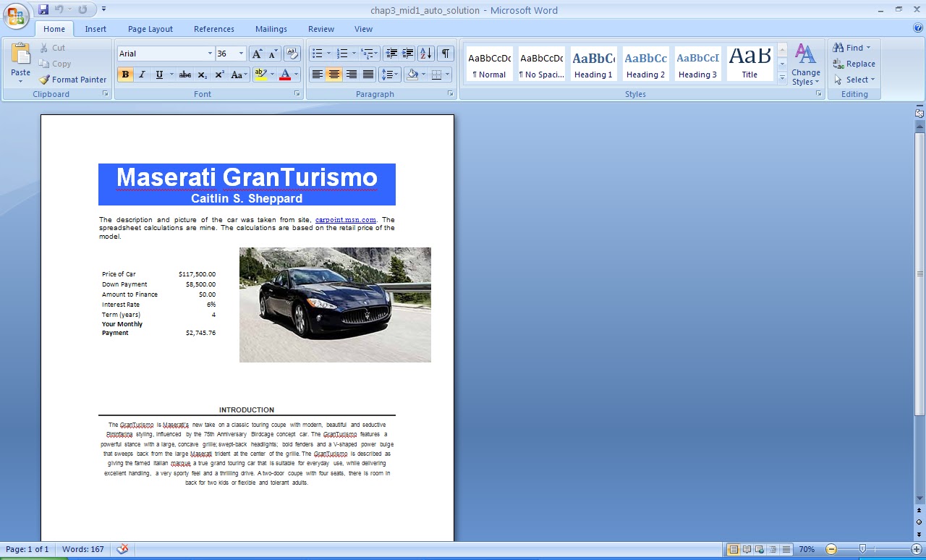Screen dimensions: 926x560
Task: Switch to the References tab
Action: tap(214, 29)
